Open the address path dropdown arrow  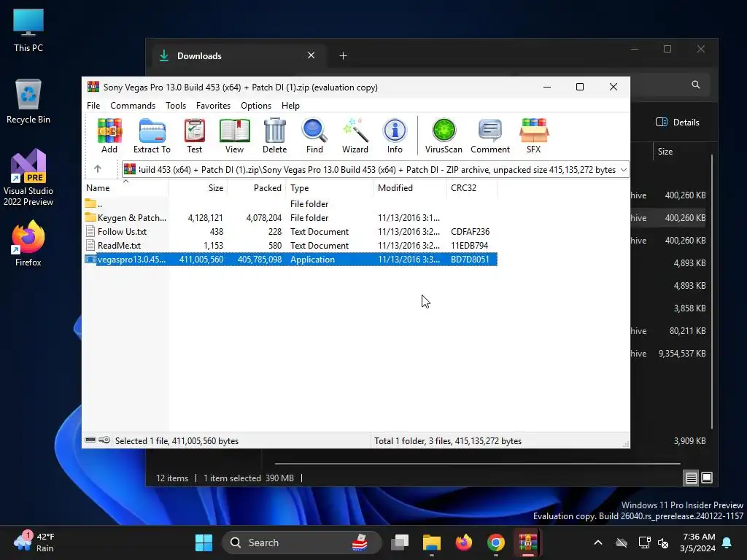(x=623, y=169)
